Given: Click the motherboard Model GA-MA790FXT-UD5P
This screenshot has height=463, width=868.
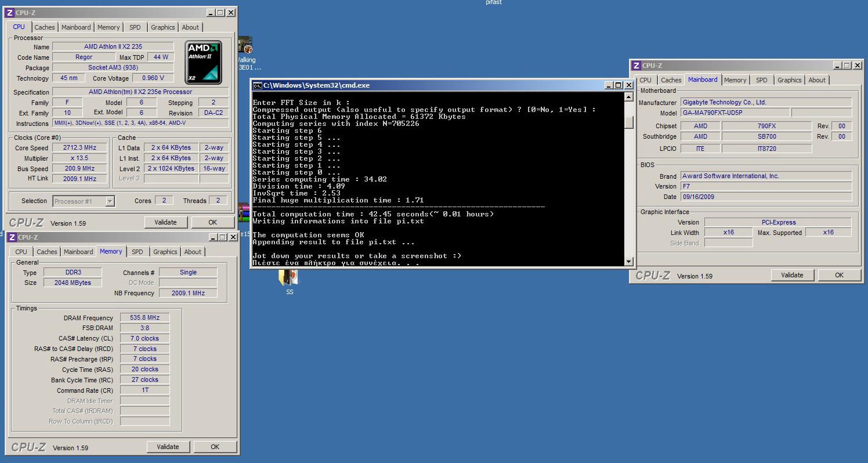Looking at the screenshot, I should click(x=735, y=113).
